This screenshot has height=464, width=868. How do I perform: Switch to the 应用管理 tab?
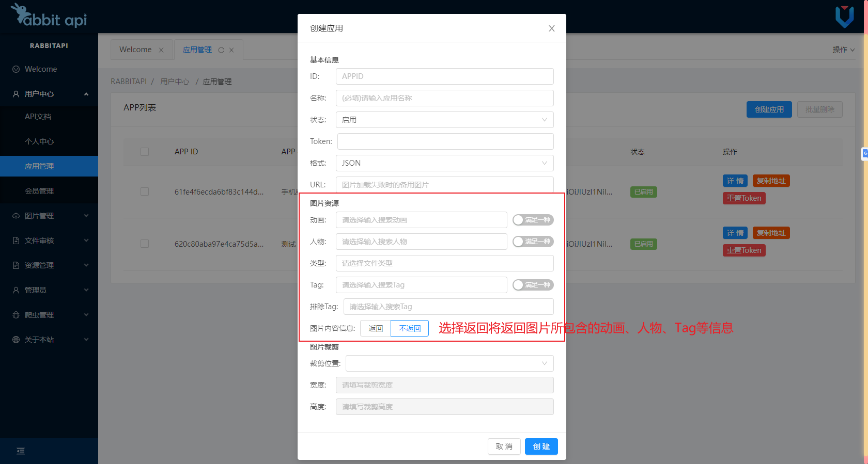(x=197, y=50)
